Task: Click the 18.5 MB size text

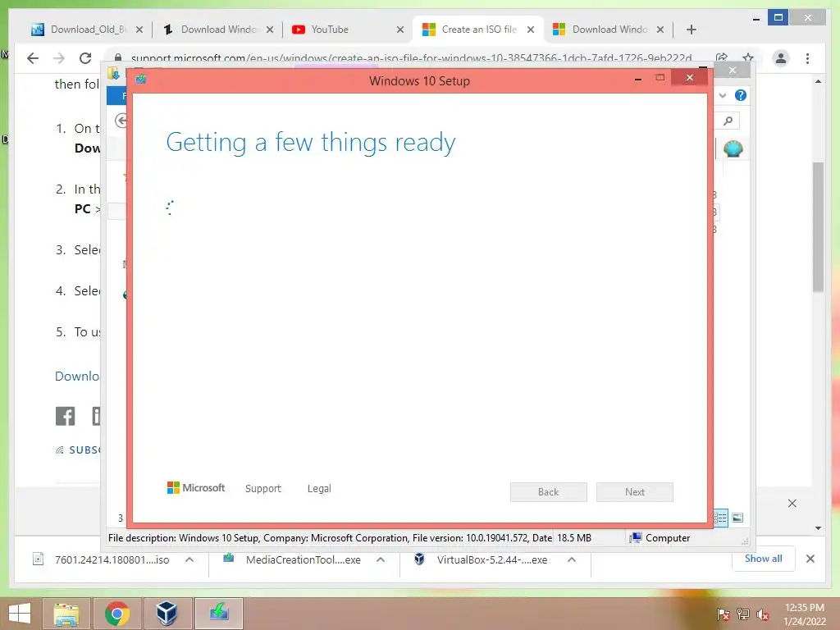Action: (x=573, y=538)
